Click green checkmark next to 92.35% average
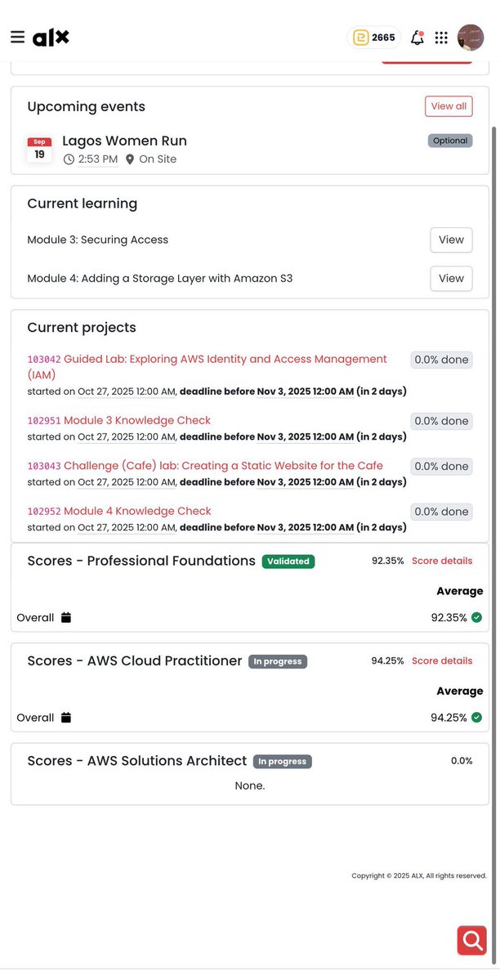Screen dimensions: 500x980 [x=476, y=617]
